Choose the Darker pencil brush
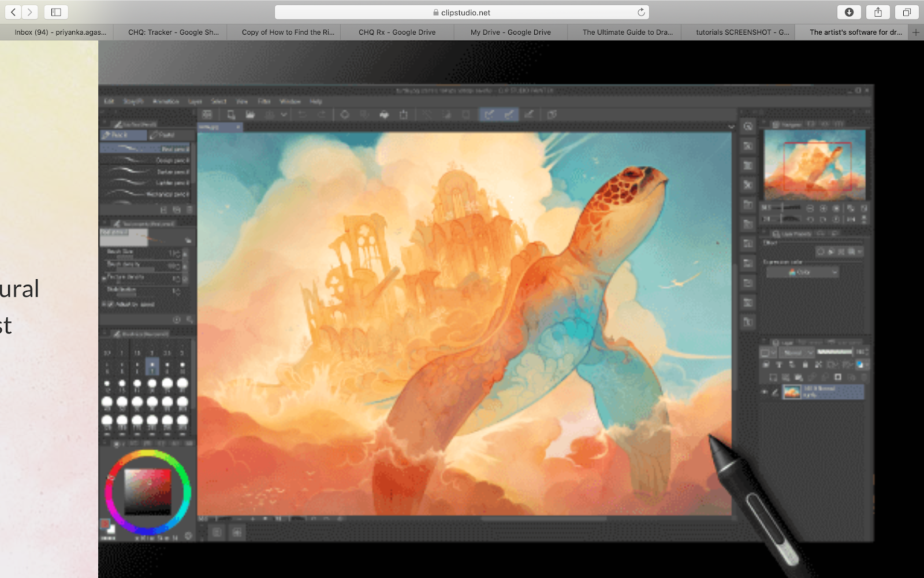Screen dimensions: 924x578 pos(145,172)
